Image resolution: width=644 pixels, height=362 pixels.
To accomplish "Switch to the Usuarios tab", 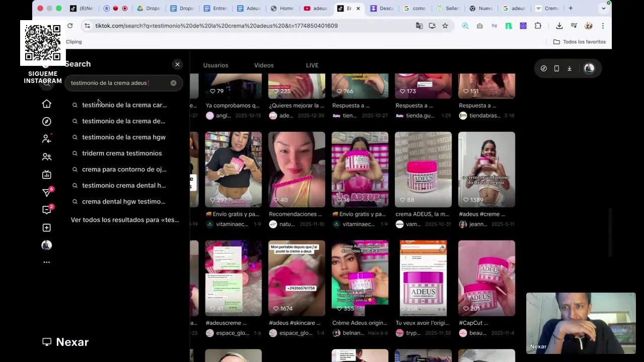I will (x=215, y=65).
